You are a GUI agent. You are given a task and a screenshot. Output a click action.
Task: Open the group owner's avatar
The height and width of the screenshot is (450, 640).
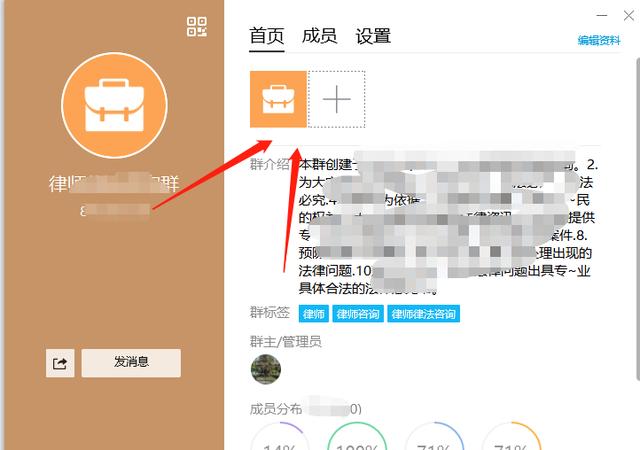265,369
